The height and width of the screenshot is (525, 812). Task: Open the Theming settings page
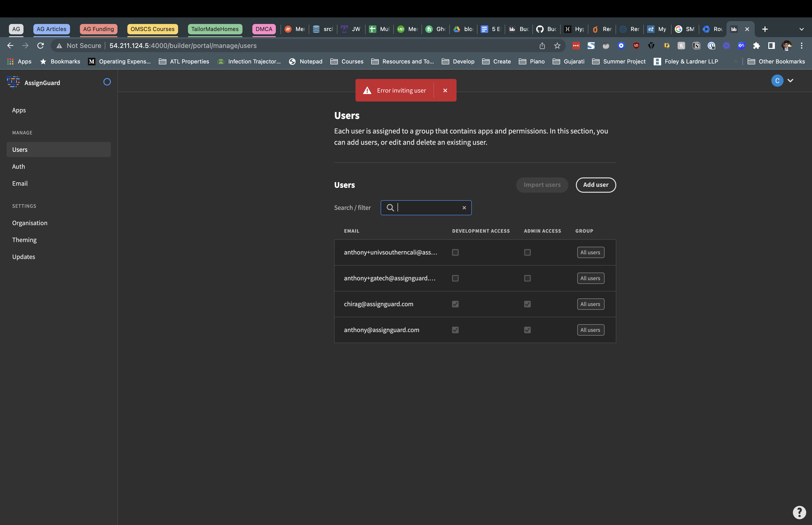coord(24,240)
